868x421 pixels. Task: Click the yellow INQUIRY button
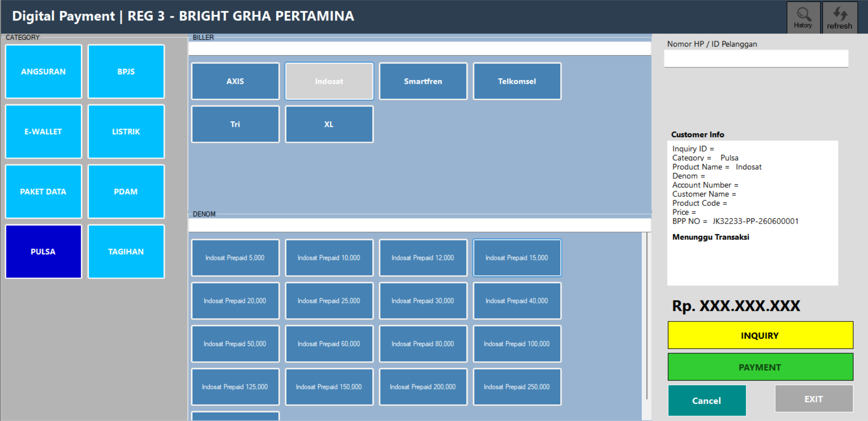pos(760,335)
